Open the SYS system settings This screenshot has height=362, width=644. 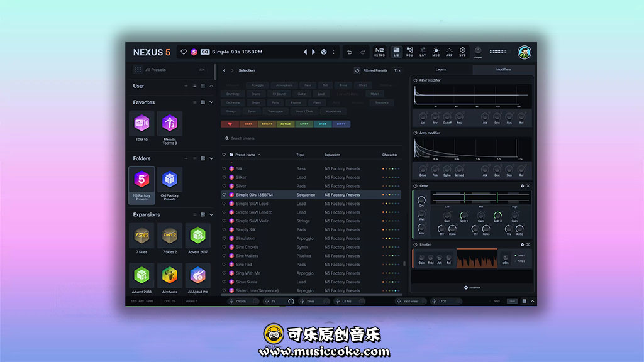(x=462, y=52)
